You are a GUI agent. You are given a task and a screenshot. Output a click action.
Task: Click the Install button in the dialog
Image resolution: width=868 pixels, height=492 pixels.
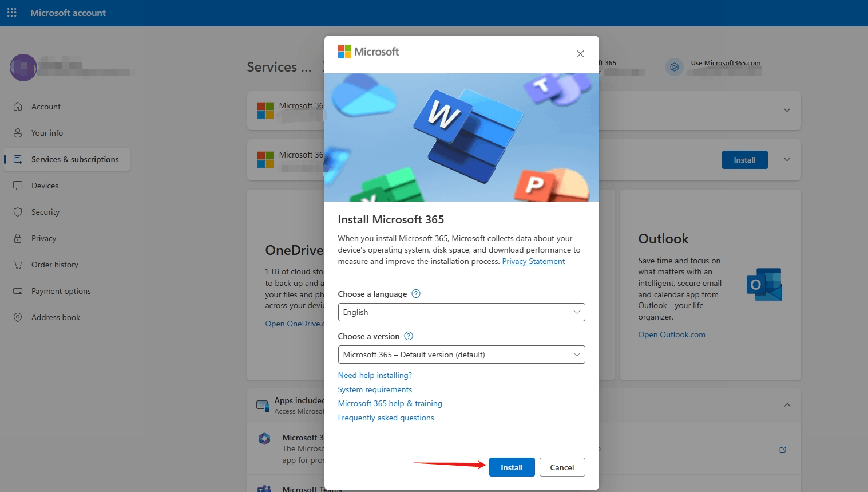pos(511,467)
